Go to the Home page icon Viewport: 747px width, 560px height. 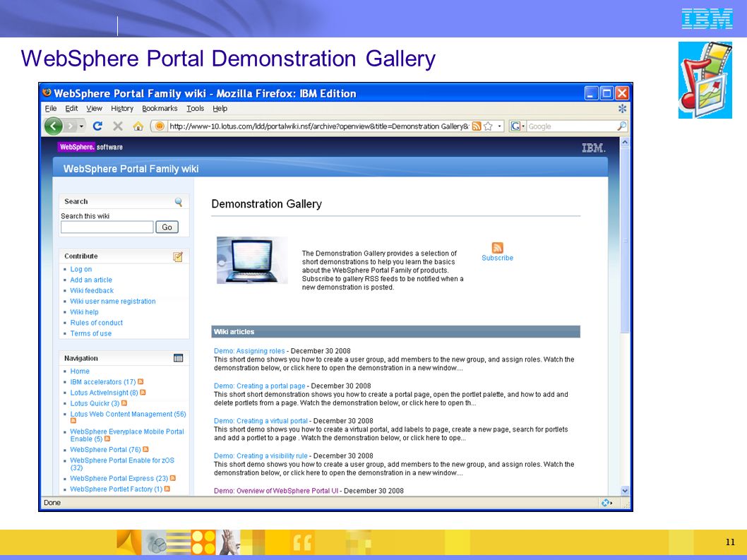click(x=138, y=126)
